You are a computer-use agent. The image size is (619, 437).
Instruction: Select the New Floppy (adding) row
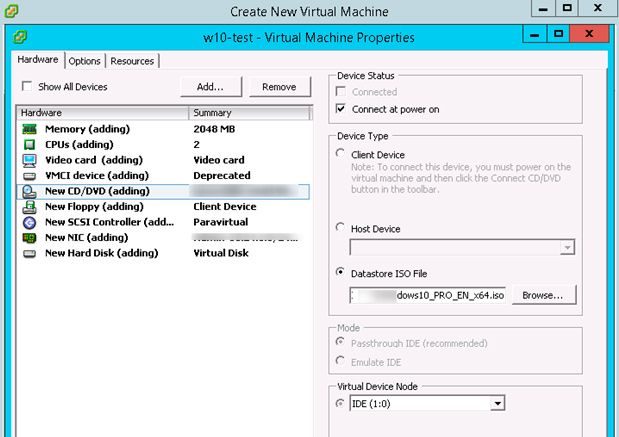pos(163,207)
